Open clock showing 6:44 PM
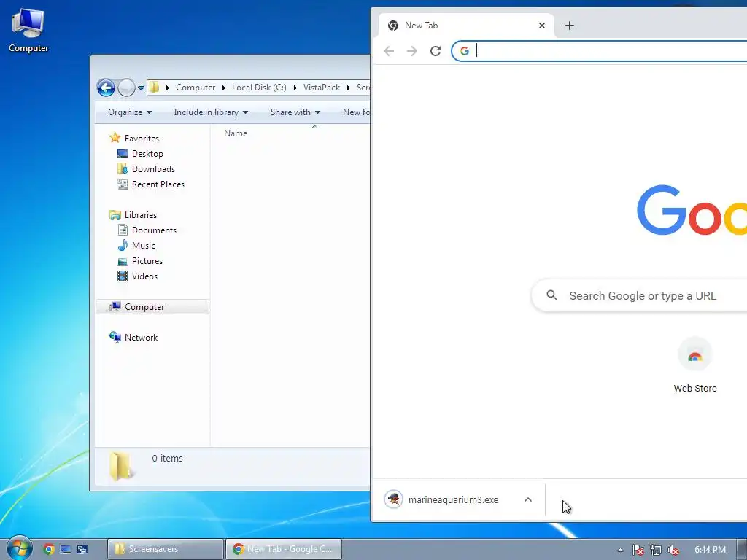Screen dimensions: 747x560 (x=710, y=550)
